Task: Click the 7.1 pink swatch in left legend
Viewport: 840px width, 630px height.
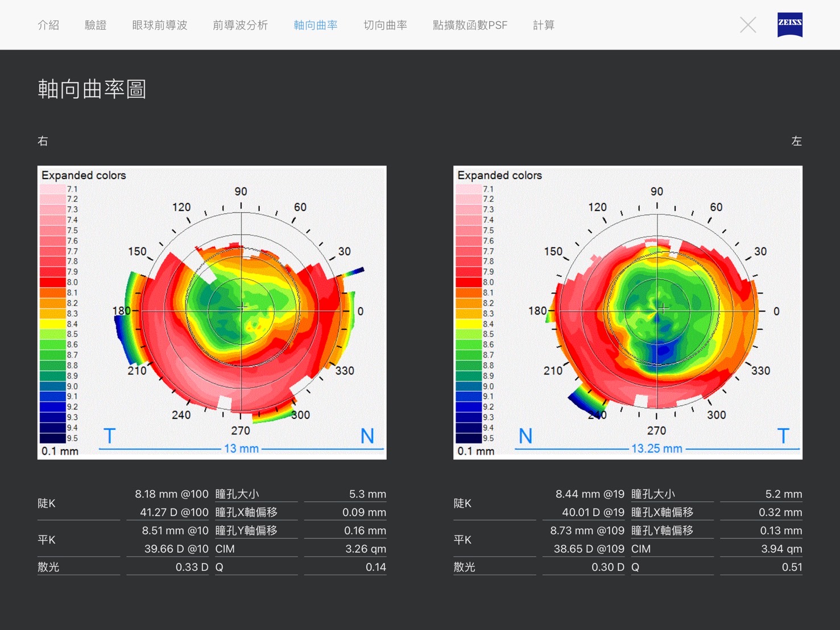Action: click(x=469, y=189)
